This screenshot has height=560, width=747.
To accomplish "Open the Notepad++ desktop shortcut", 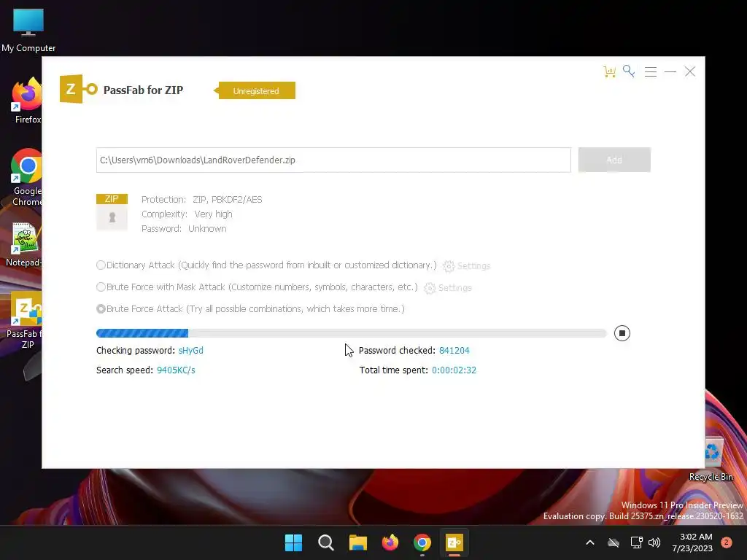I will pos(24,244).
